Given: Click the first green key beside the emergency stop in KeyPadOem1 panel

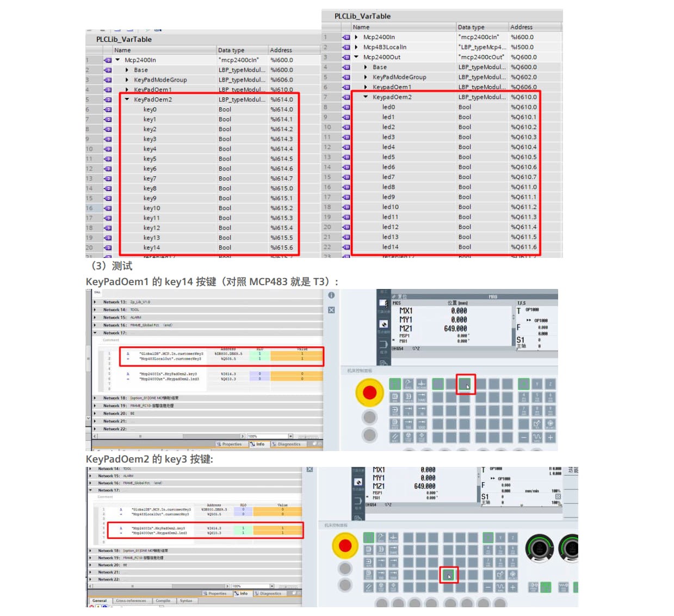Looking at the screenshot, I should coord(395,384).
